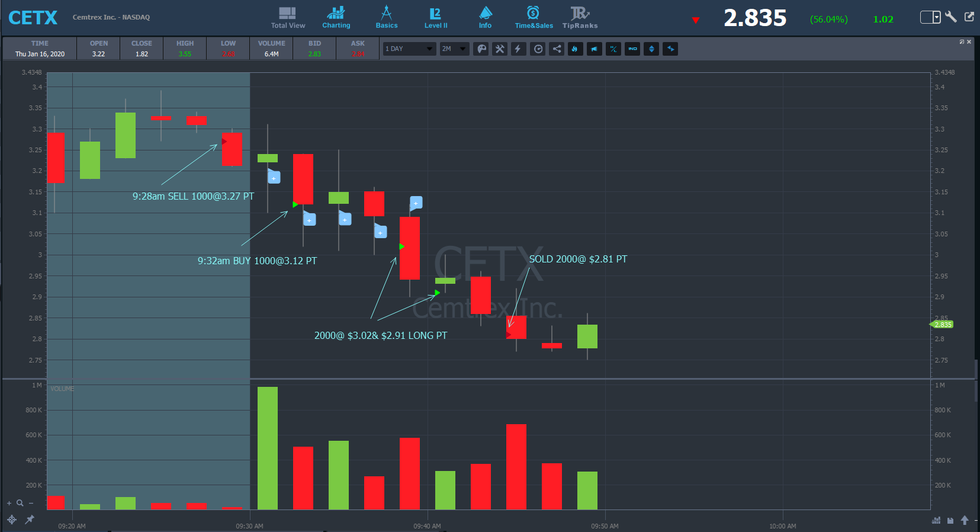Open the Time&Sales tab

point(534,17)
